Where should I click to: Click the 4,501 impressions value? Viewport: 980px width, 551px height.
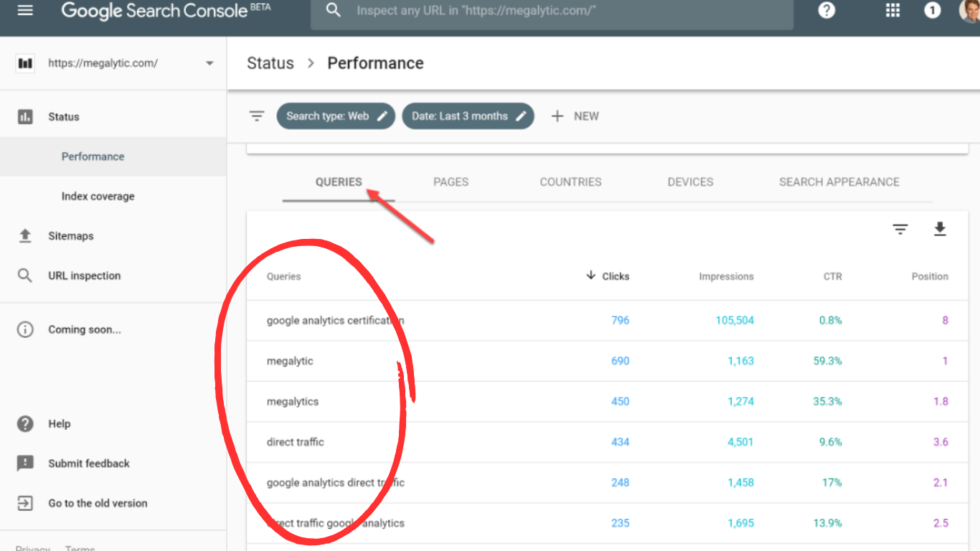740,442
